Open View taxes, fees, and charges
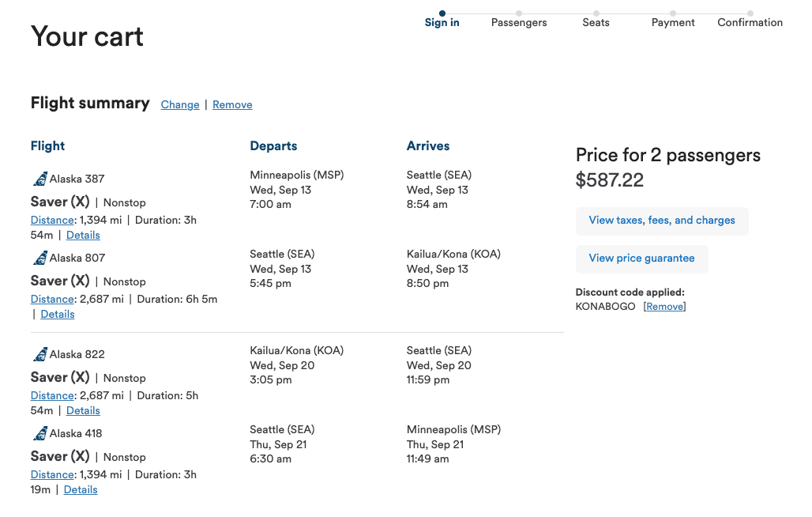 coord(662,221)
